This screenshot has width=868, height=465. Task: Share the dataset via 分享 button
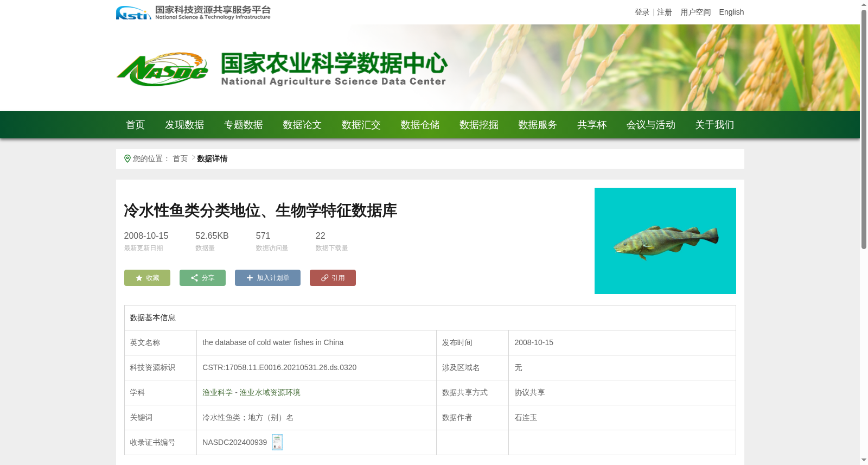click(x=202, y=278)
